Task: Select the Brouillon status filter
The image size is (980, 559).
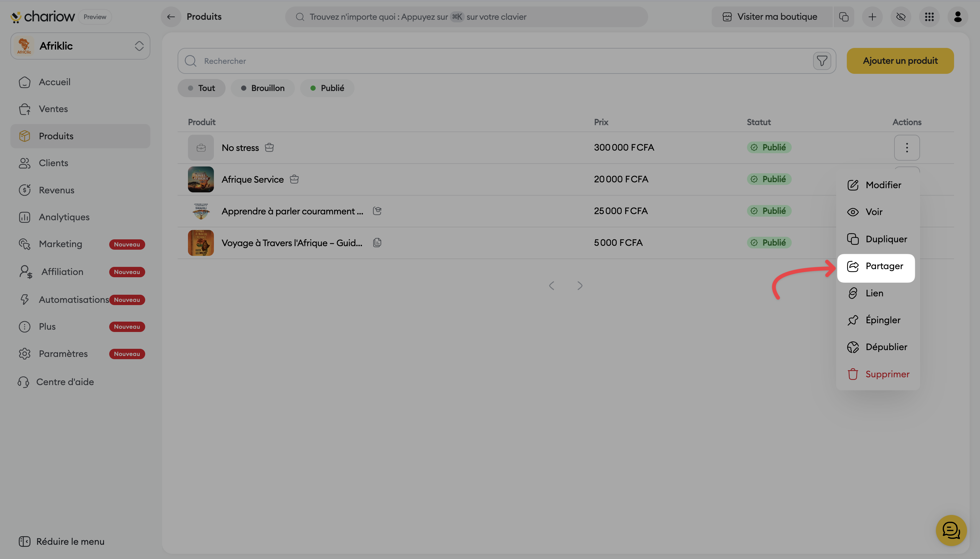Action: tap(263, 88)
